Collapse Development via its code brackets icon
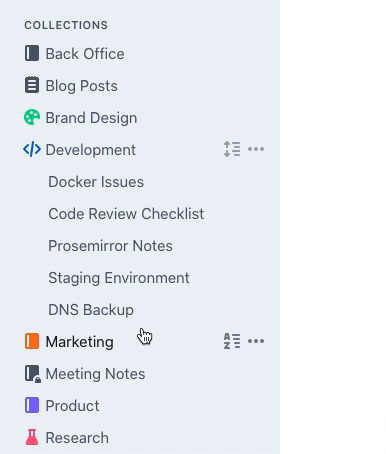 [32, 149]
